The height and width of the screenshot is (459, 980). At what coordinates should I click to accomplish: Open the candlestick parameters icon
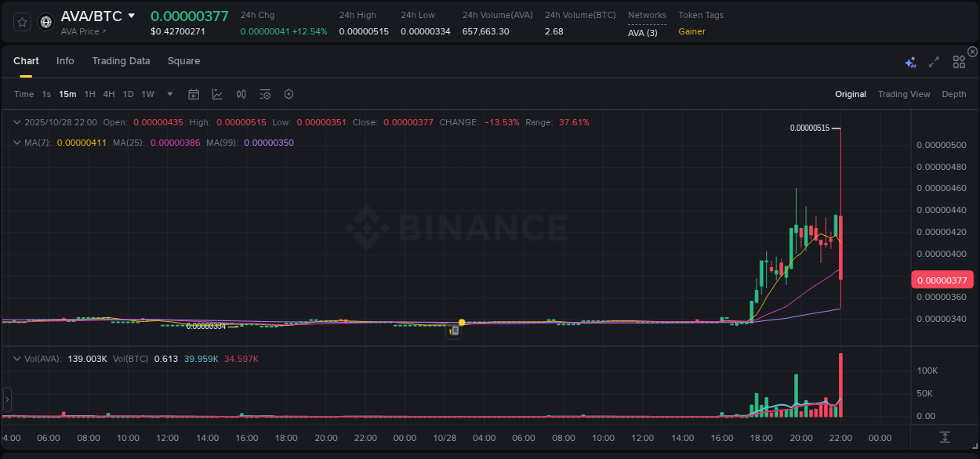click(x=241, y=93)
